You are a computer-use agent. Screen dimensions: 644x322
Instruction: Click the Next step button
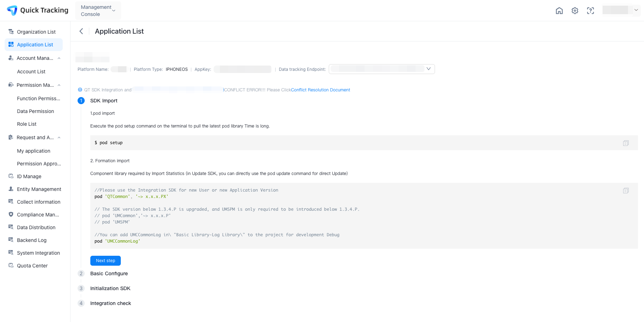point(106,261)
